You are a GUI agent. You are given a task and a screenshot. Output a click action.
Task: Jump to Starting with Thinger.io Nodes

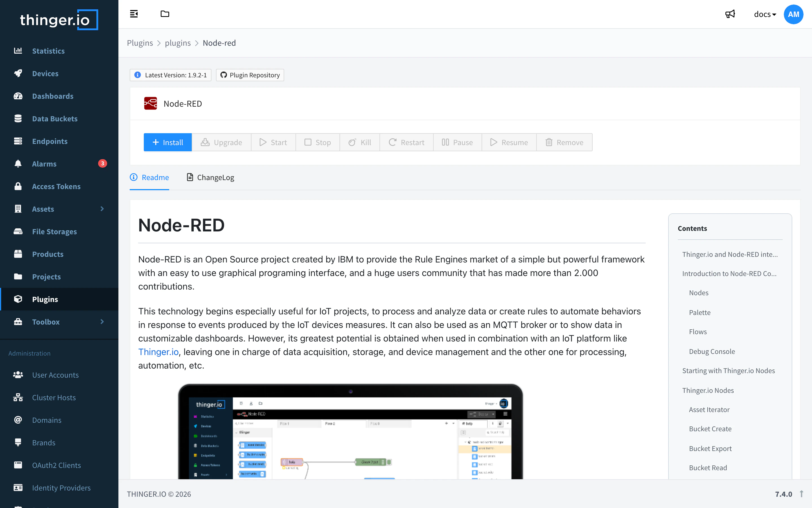729,371
